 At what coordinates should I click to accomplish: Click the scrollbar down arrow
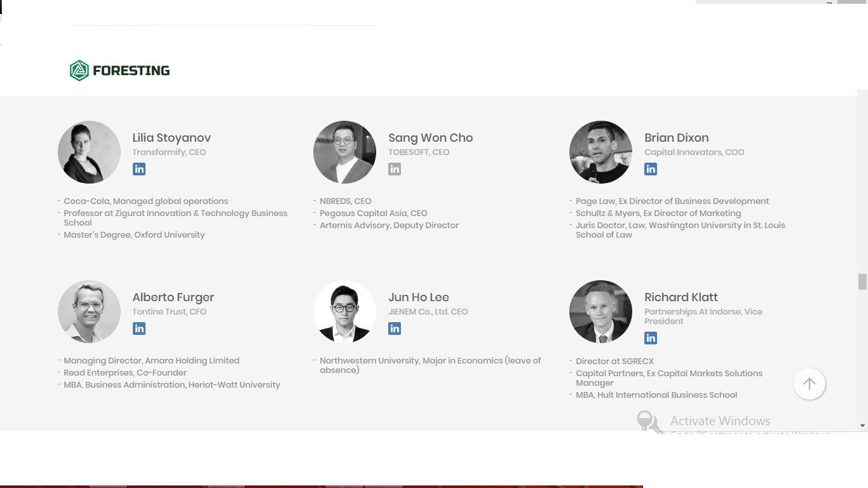pyautogui.click(x=862, y=425)
